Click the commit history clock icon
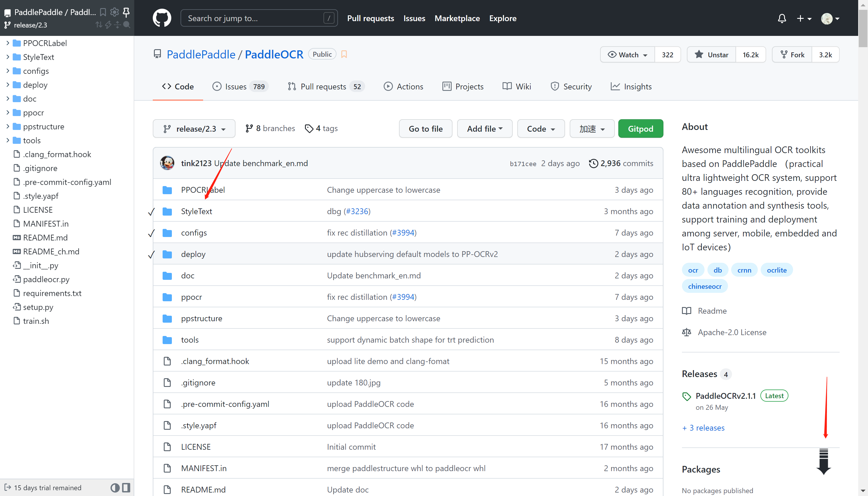Screen dimensions: 868x496 tap(593, 164)
